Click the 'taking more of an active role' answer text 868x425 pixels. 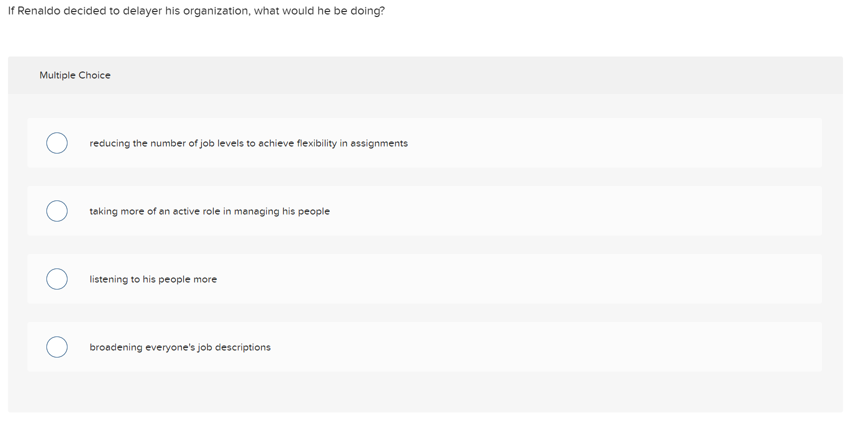[209, 211]
